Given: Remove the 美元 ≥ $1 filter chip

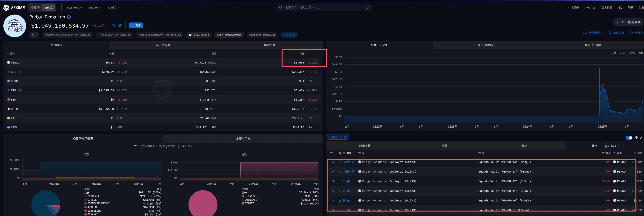Looking at the screenshot, I should [x=329, y=137].
